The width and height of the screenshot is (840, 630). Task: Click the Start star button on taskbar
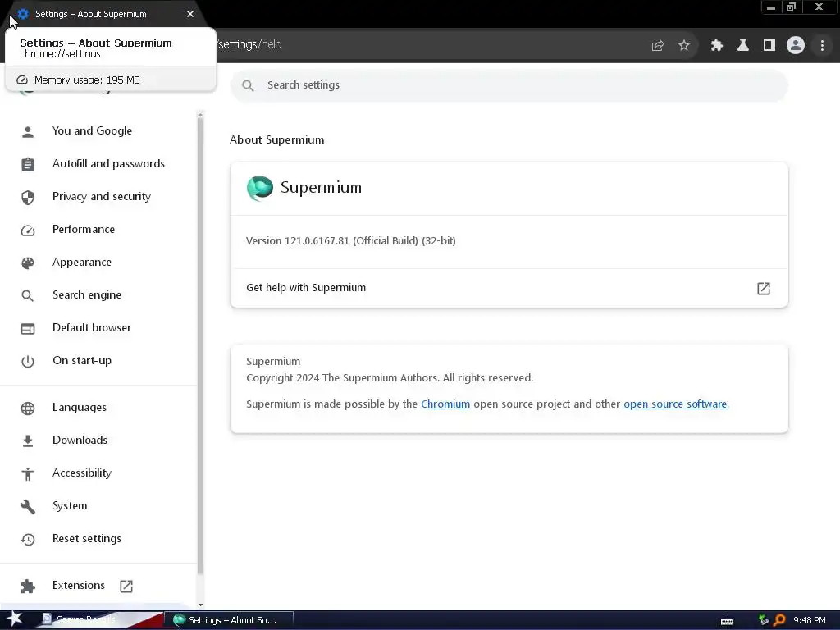click(x=15, y=619)
